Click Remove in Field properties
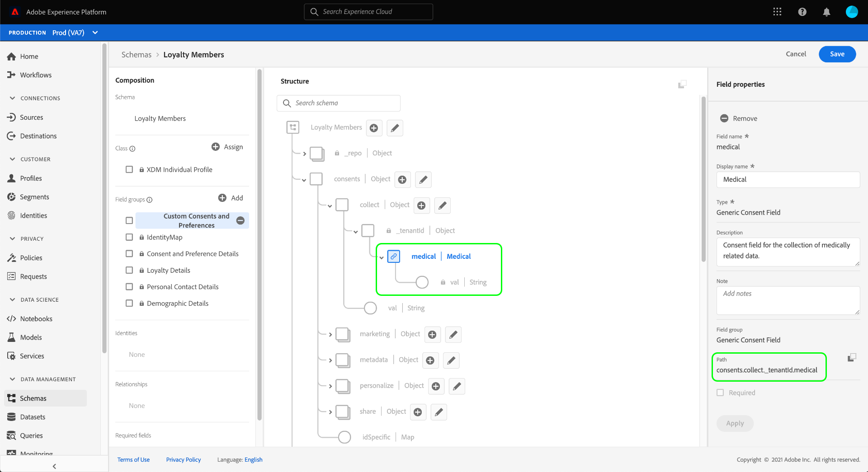This screenshot has width=868, height=472. pos(739,118)
